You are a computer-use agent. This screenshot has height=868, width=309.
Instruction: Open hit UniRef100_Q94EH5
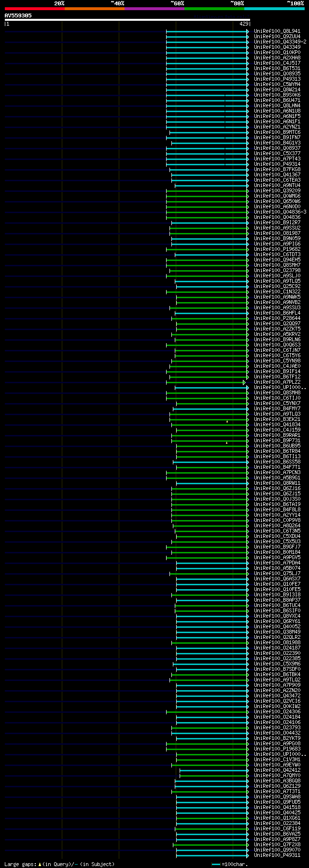point(277,260)
